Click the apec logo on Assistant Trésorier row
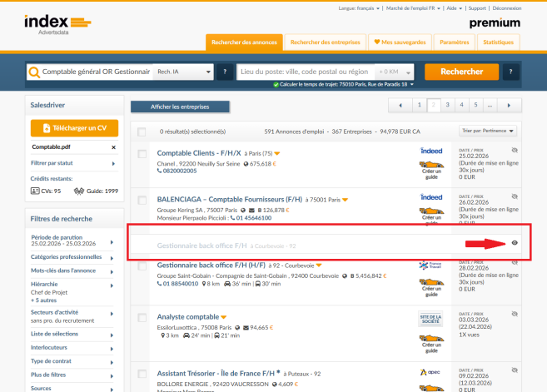547x392 pixels. (430, 372)
